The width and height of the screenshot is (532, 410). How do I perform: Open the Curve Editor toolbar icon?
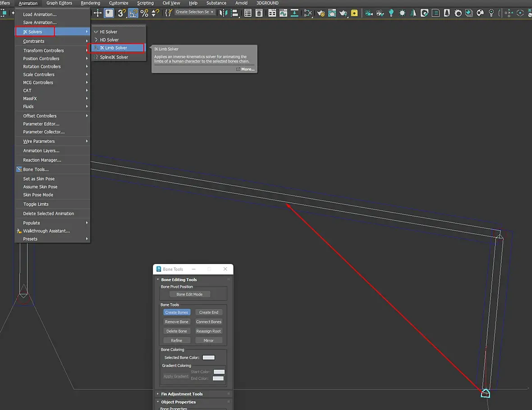tap(283, 13)
